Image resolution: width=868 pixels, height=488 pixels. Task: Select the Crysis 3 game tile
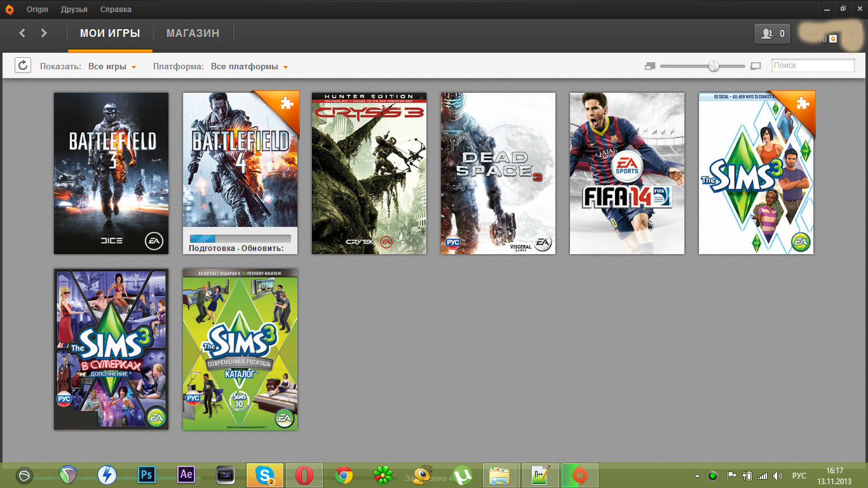pyautogui.click(x=369, y=173)
